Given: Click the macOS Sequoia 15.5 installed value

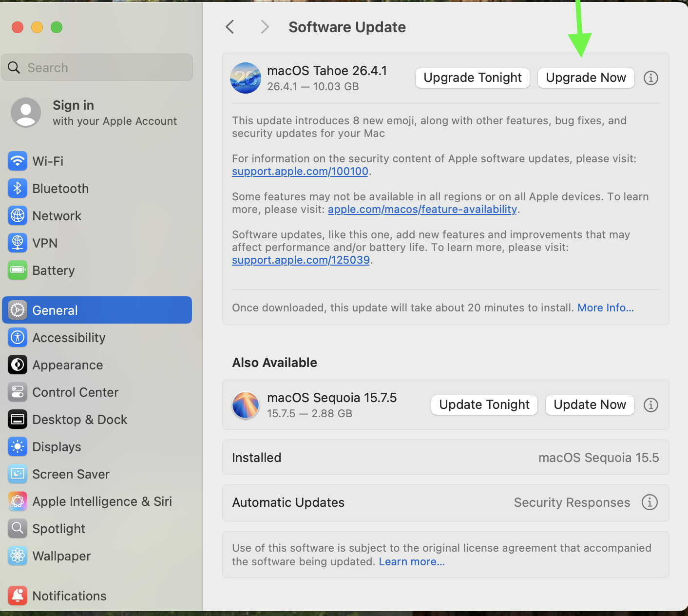Looking at the screenshot, I should coord(599,458).
